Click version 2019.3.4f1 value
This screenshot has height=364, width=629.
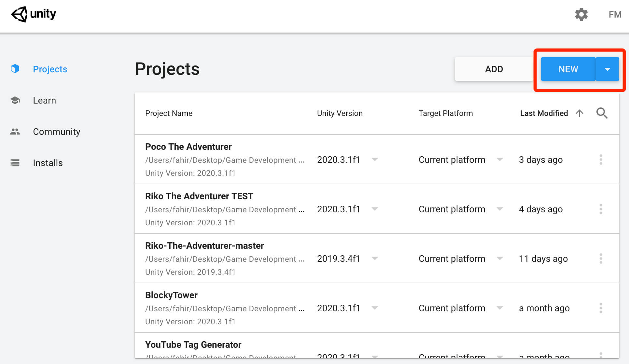point(339,259)
